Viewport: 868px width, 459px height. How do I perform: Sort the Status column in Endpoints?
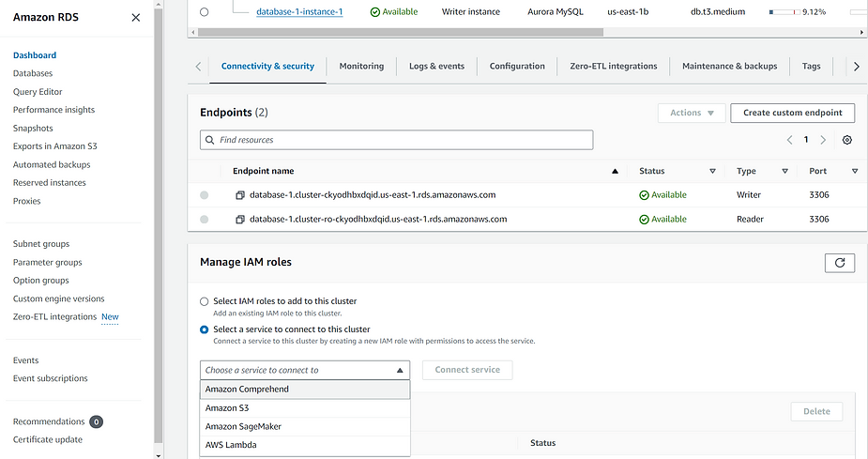712,171
